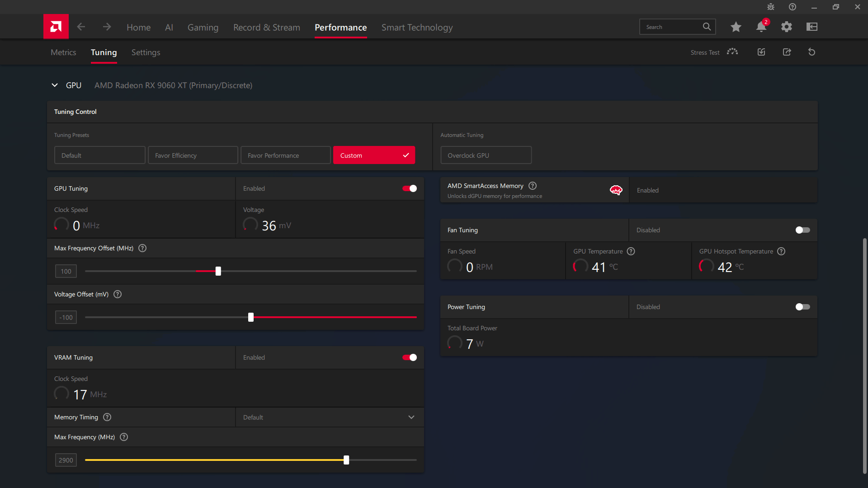Open the Max Frequency Offset help icon

tap(142, 248)
